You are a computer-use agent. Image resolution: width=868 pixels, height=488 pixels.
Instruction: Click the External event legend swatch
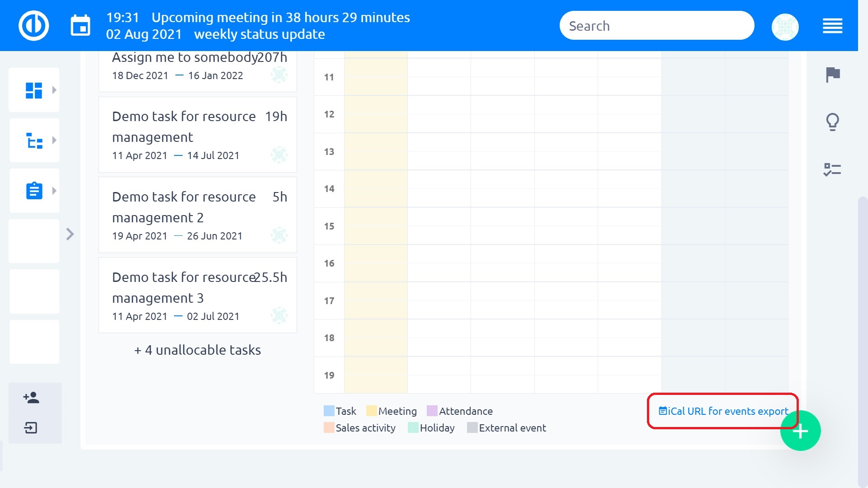click(x=472, y=427)
